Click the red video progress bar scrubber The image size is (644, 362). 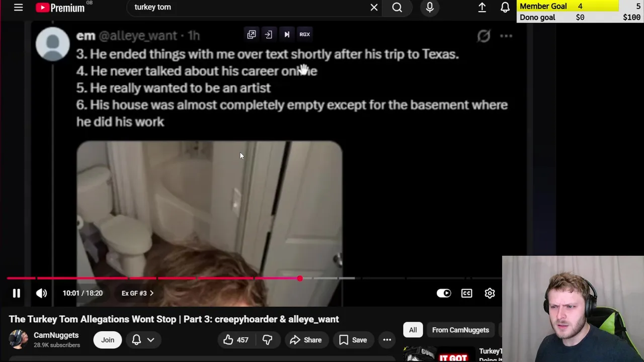coord(300,278)
